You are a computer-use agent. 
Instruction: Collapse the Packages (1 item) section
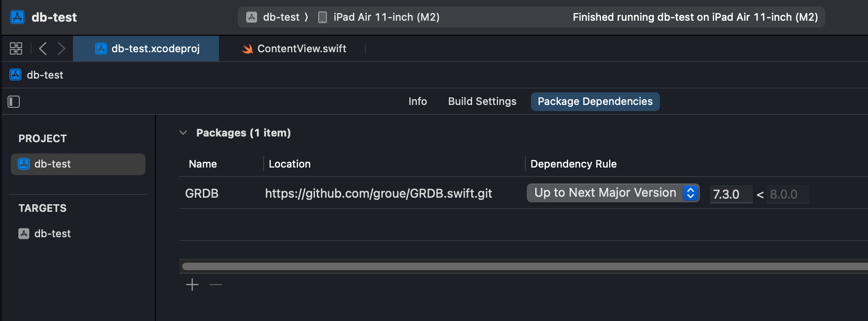click(x=183, y=133)
